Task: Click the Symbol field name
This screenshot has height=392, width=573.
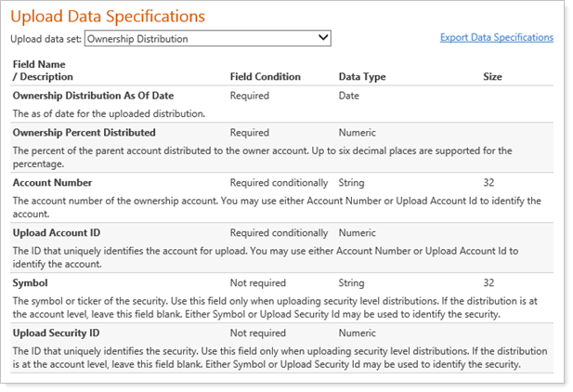Action: (30, 282)
